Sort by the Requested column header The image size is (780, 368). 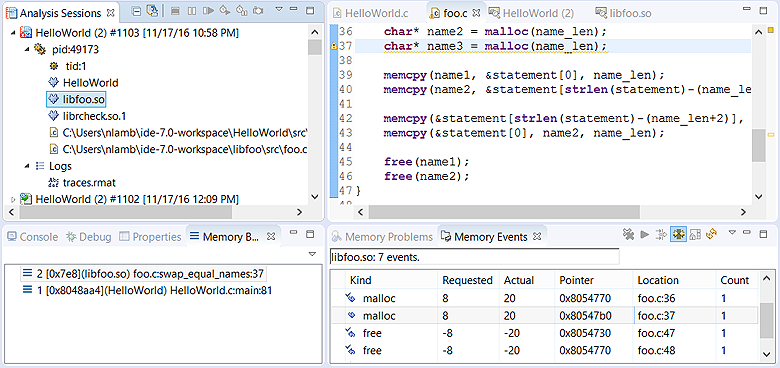[x=468, y=280]
